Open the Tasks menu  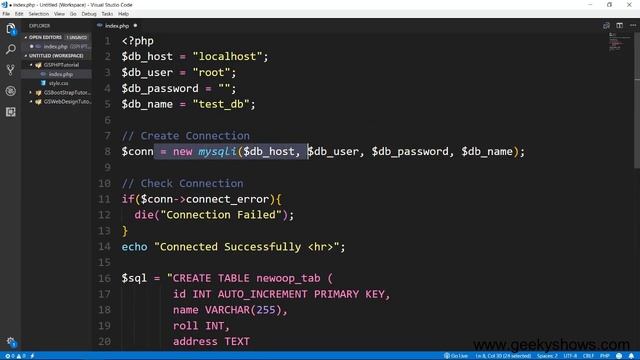pyautogui.click(x=107, y=14)
